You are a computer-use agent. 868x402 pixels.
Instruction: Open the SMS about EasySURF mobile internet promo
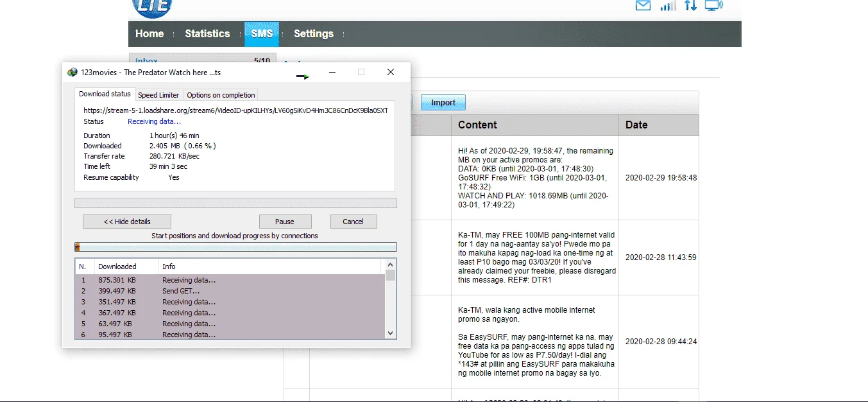(535, 342)
